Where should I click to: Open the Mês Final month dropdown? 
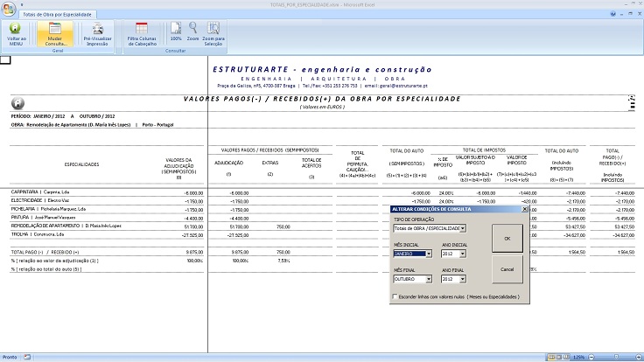[x=429, y=280]
